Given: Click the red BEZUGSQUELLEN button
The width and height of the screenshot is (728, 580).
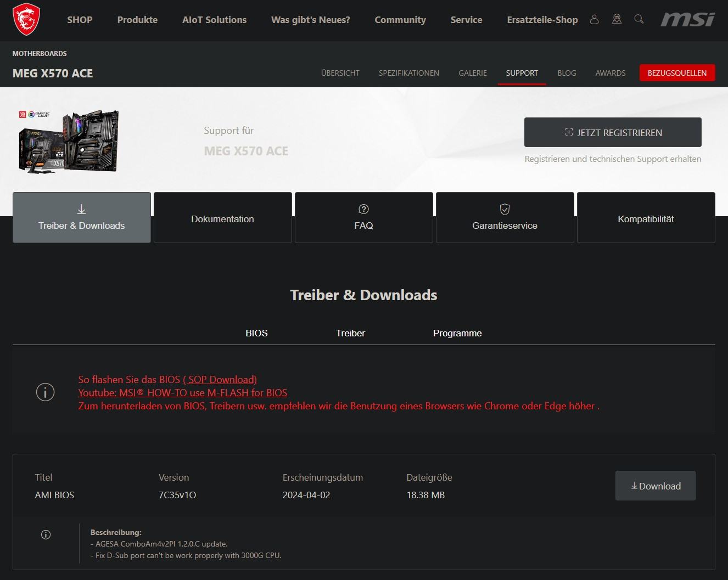Looking at the screenshot, I should coord(677,73).
